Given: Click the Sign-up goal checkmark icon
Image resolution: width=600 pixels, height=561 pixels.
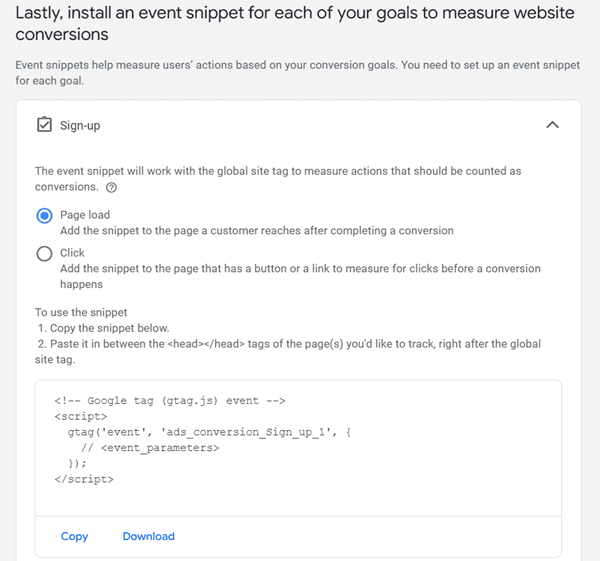Looking at the screenshot, I should 44,126.
